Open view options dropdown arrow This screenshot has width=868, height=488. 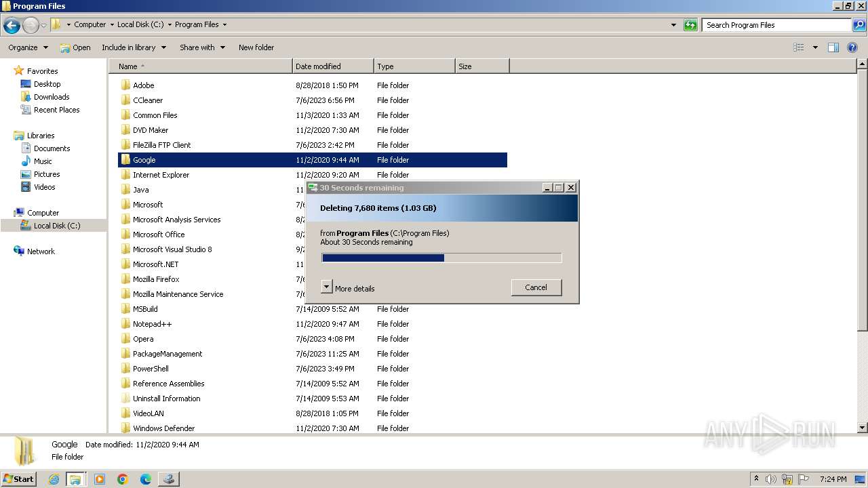coord(815,47)
